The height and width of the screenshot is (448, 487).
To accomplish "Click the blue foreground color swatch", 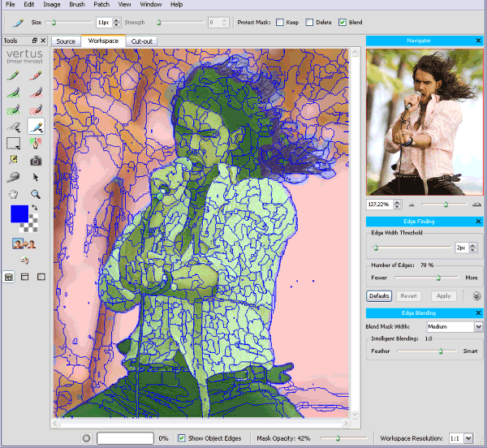I will pos(19,214).
